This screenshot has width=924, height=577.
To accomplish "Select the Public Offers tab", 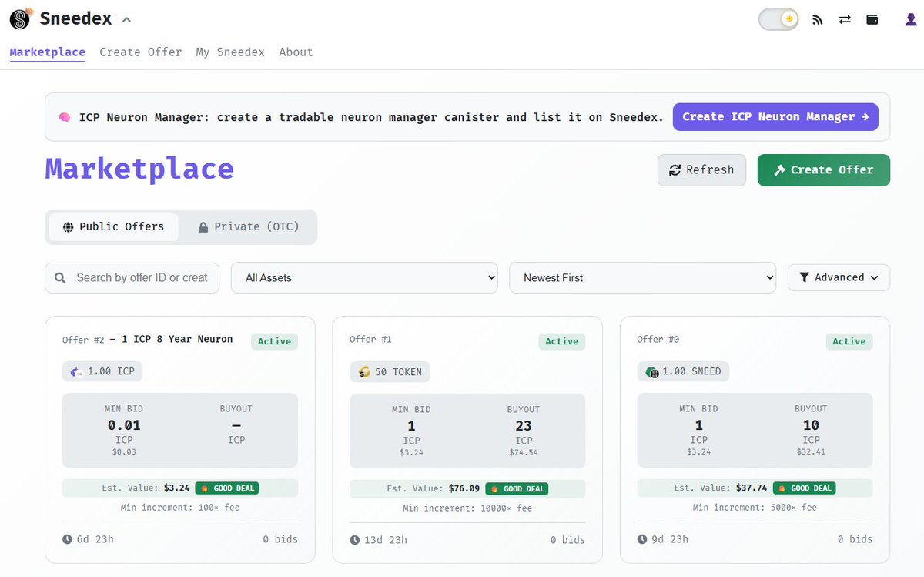I will click(x=113, y=227).
